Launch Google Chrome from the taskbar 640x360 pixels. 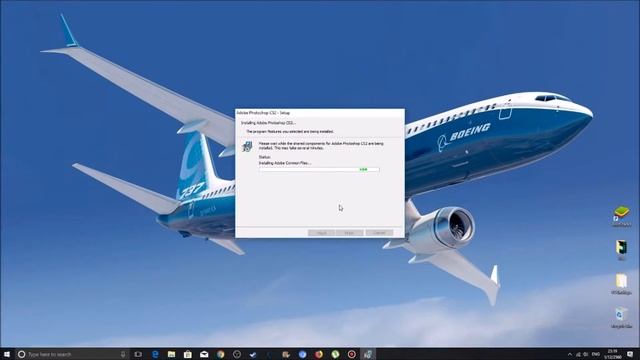click(220, 354)
